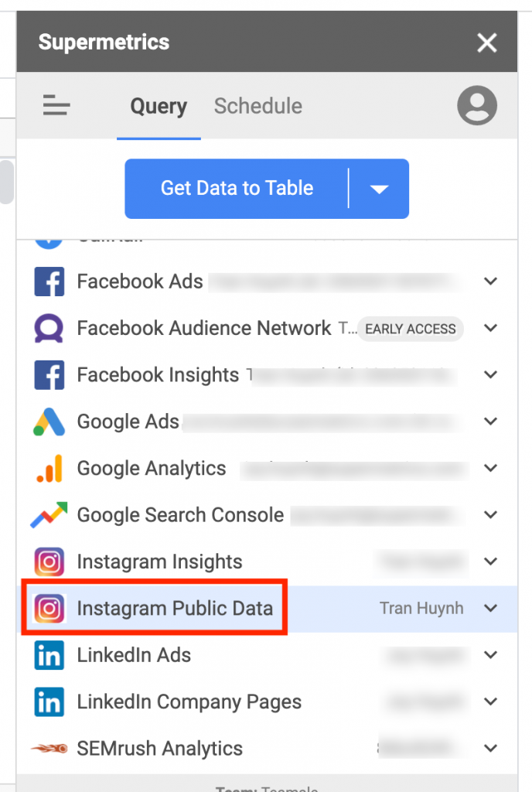The width and height of the screenshot is (532, 792).
Task: Open the Get Data dropdown arrow
Action: tap(379, 189)
